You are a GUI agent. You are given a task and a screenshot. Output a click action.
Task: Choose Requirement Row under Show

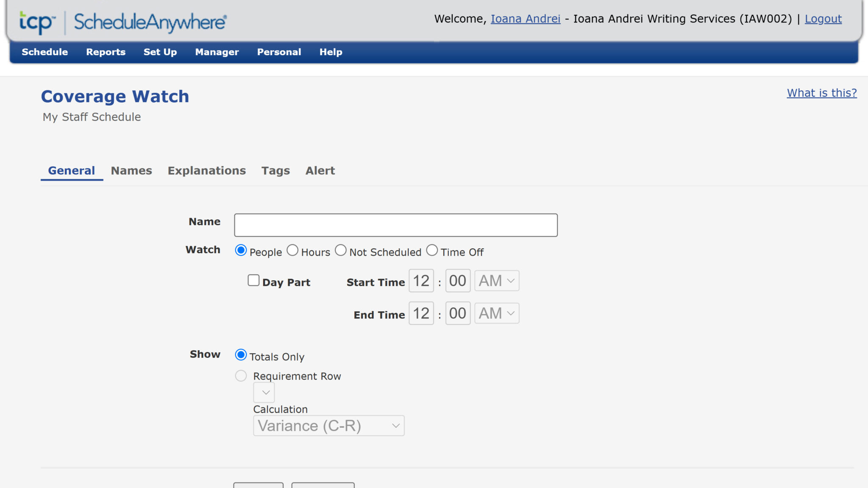tap(241, 376)
